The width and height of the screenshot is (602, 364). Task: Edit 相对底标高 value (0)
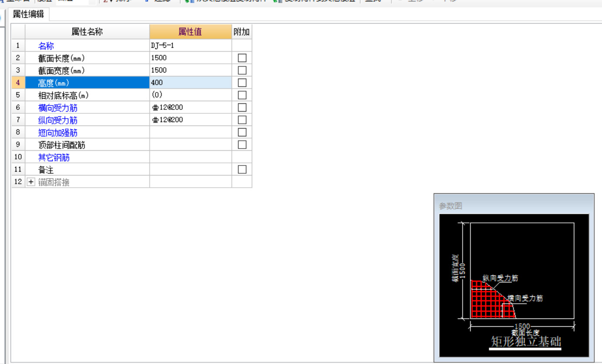pos(190,95)
